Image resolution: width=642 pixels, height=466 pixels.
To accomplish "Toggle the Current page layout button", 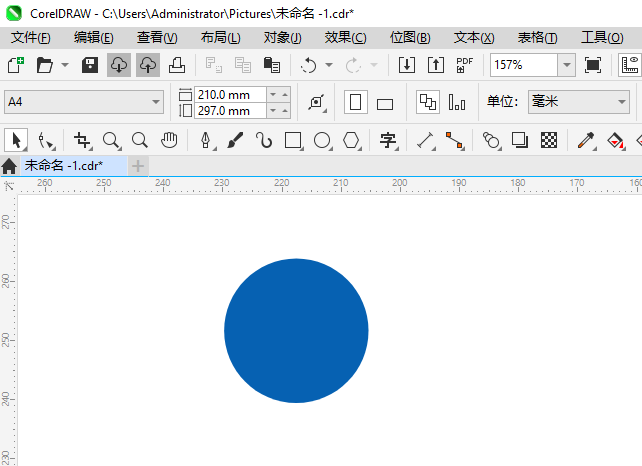I will point(457,102).
